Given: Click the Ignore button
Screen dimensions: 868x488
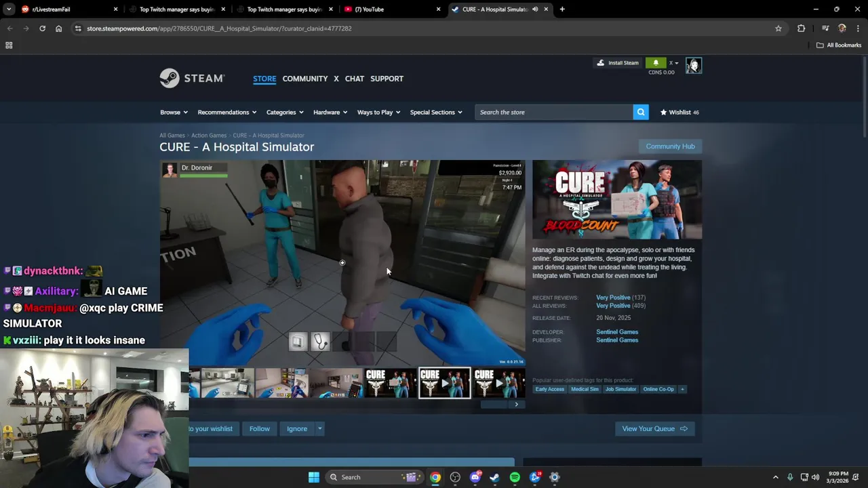Looking at the screenshot, I should click(297, 428).
